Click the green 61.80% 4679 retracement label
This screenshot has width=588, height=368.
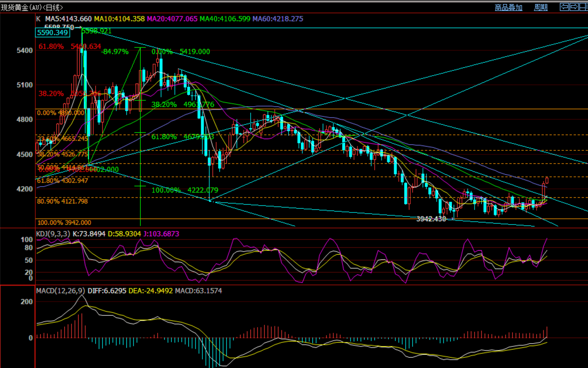coord(183,137)
